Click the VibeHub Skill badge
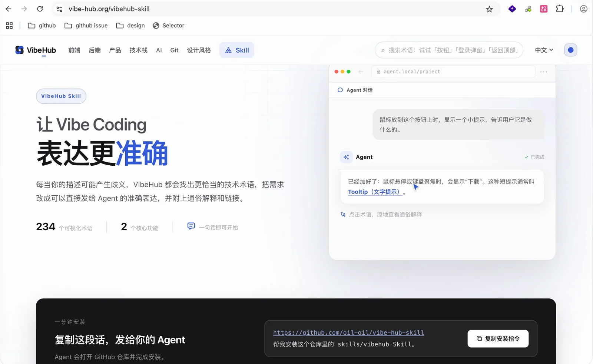The image size is (593, 364). [61, 96]
